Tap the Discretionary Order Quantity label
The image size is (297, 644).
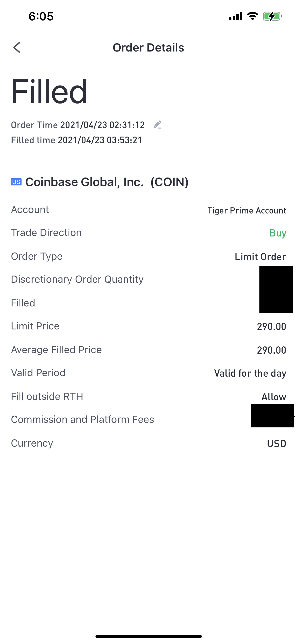point(78,279)
